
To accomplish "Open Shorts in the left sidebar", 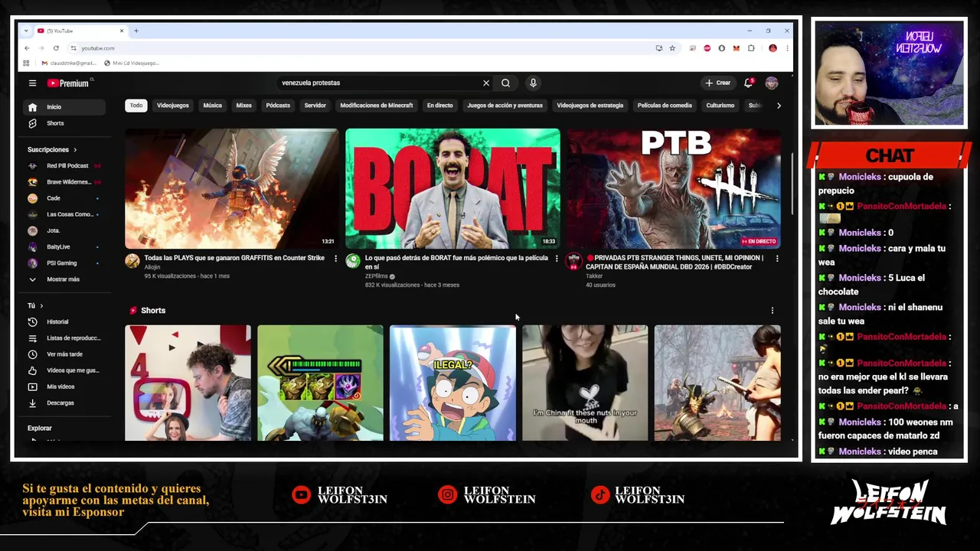I will [65, 123].
